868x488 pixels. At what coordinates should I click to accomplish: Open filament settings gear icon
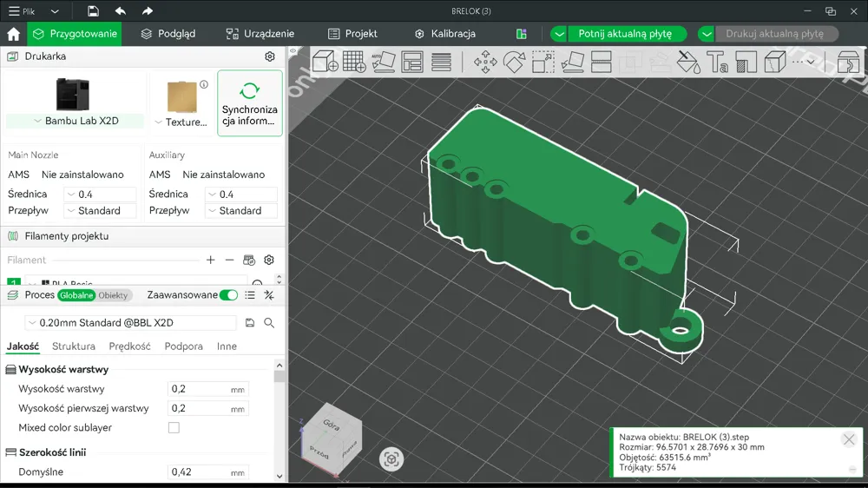point(269,260)
